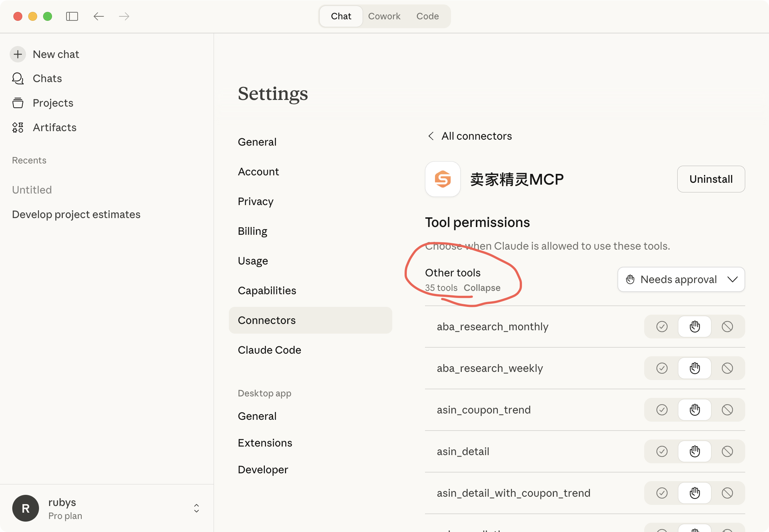Toggle the sidebar panel icon

(72, 16)
